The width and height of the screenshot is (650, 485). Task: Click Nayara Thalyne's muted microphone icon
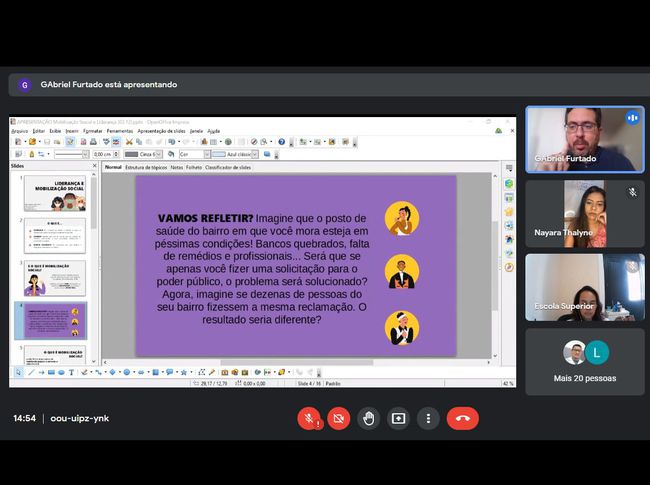632,192
